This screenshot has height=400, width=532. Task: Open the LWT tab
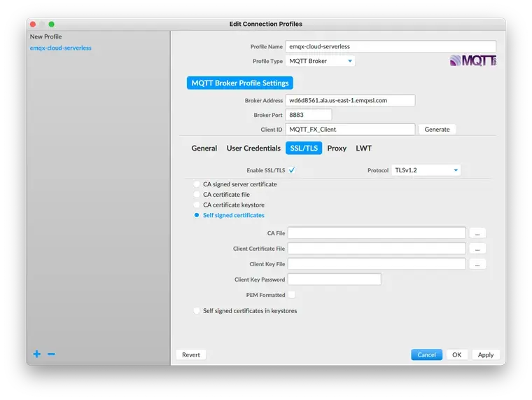[364, 149]
